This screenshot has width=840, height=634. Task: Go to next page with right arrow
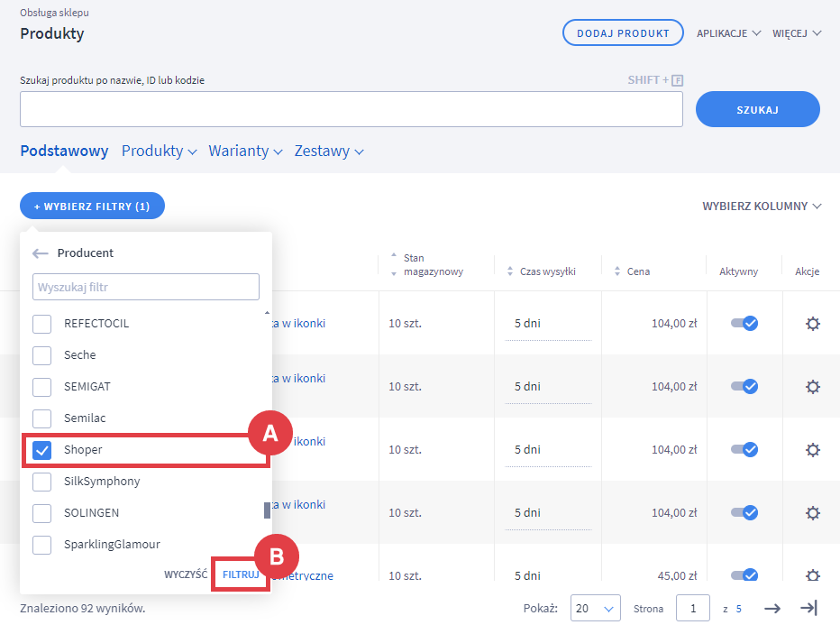(x=772, y=609)
